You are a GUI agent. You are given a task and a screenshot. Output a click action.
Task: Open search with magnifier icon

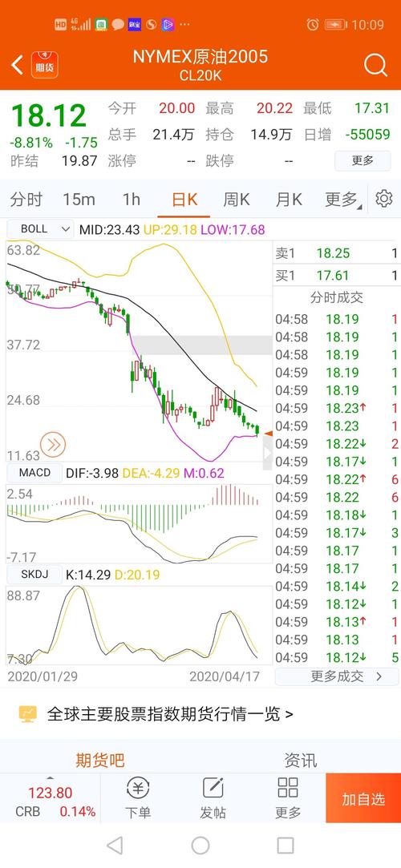pyautogui.click(x=375, y=65)
